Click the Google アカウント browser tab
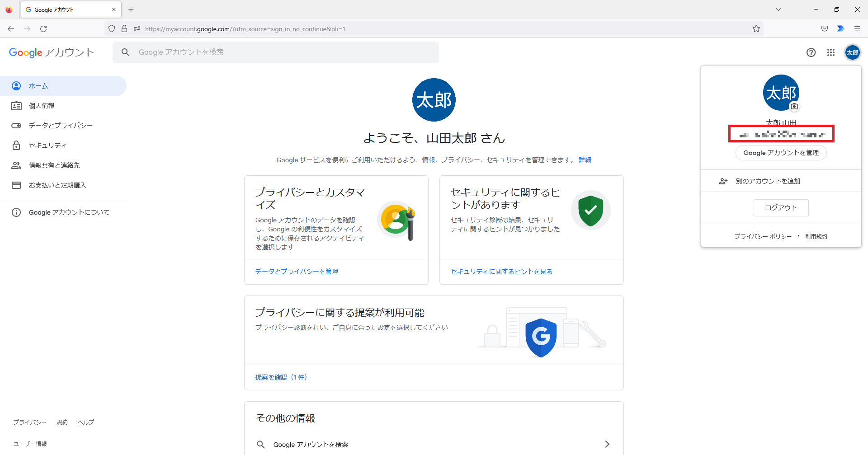 [71, 9]
